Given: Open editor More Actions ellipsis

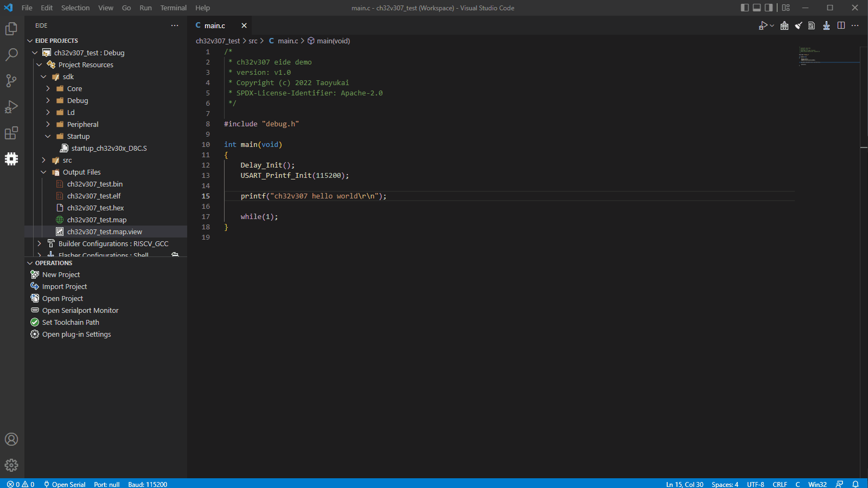Looking at the screenshot, I should coord(855,25).
